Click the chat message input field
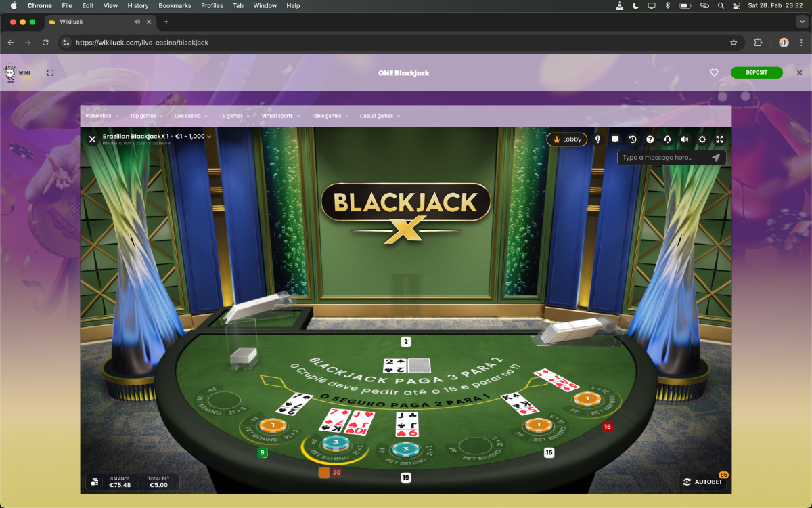 click(663, 158)
